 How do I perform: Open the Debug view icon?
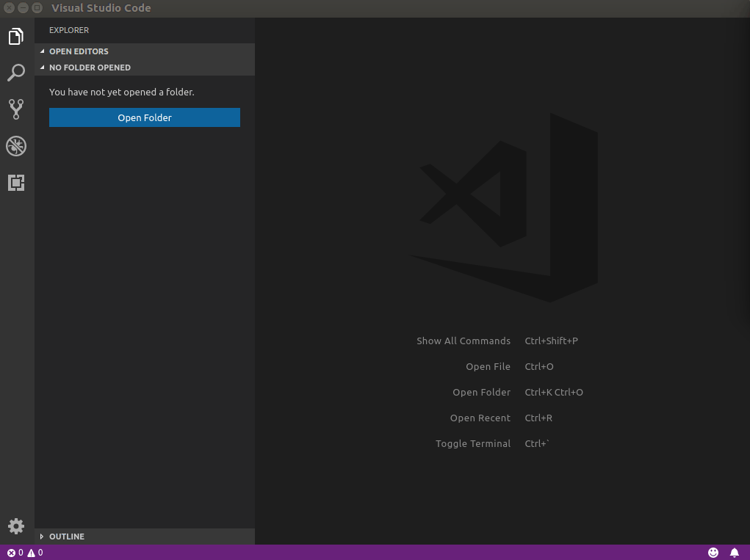point(16,146)
